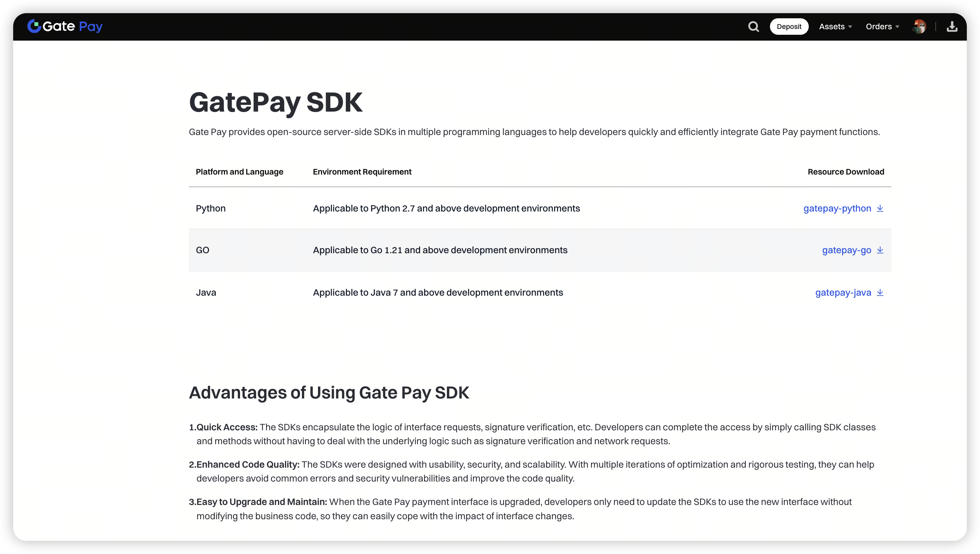The height and width of the screenshot is (554, 980).
Task: Click the Platform and Language column header
Action: 239,172
